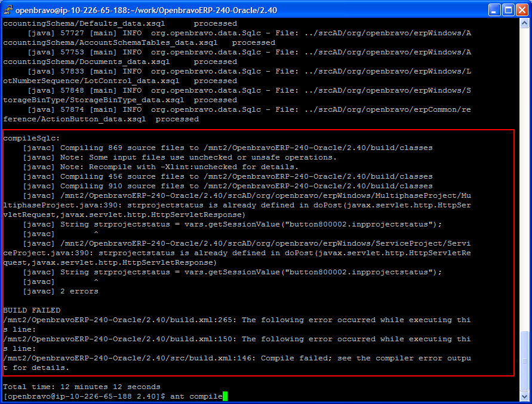Image resolution: width=532 pixels, height=404 pixels.
Task: Click 'AccountSchemaTables_data.xsql processed' line
Action: [x=139, y=43]
